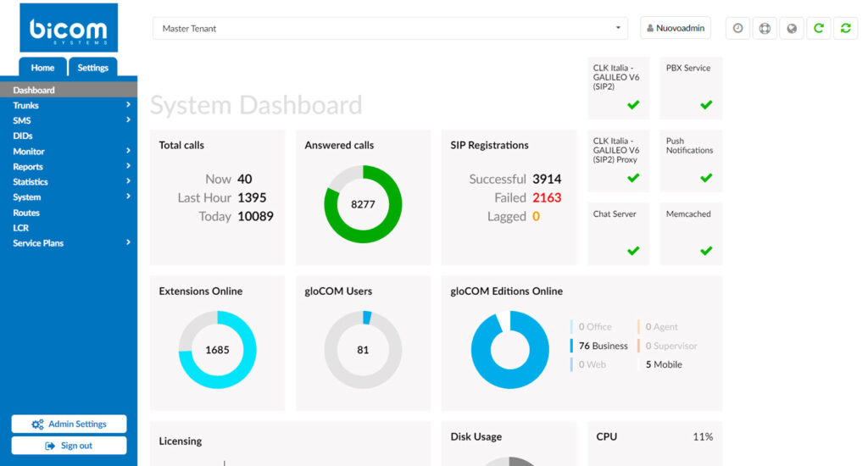
Task: Click the 0 Agent legend entry
Action: click(661, 327)
